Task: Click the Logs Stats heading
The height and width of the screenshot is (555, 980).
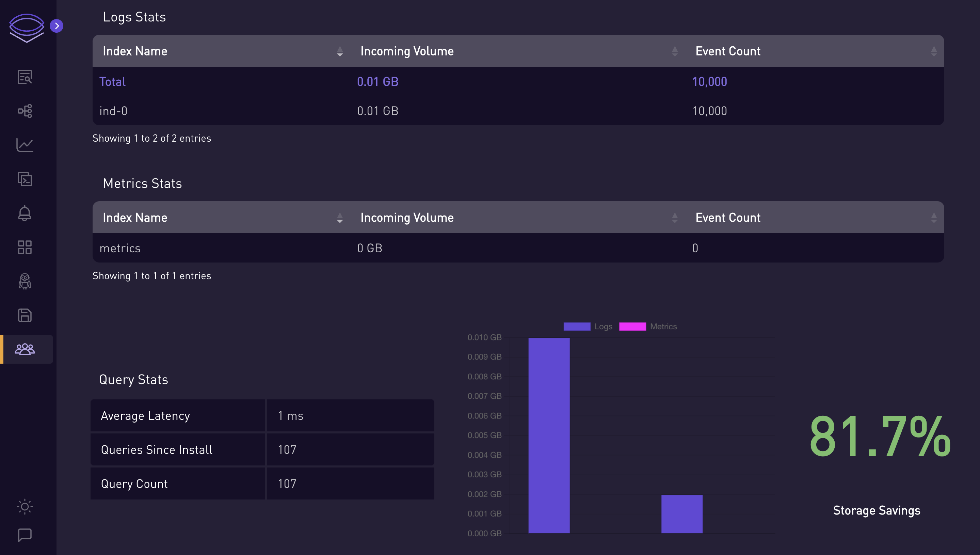Action: (134, 17)
